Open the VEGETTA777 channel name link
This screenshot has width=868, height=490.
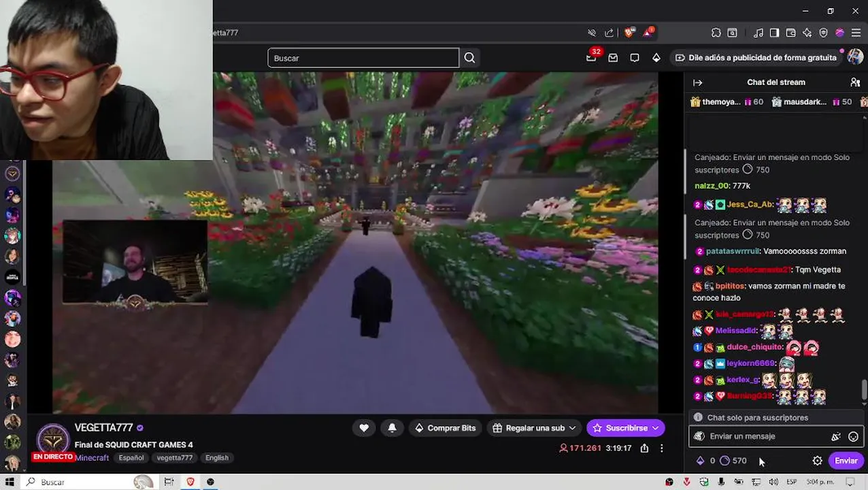point(103,428)
